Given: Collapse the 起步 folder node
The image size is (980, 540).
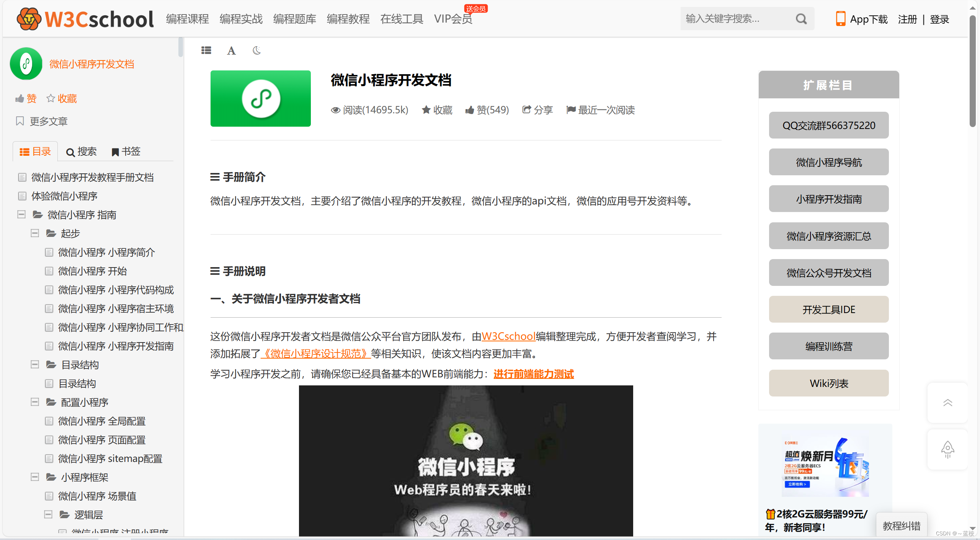Looking at the screenshot, I should coord(35,233).
